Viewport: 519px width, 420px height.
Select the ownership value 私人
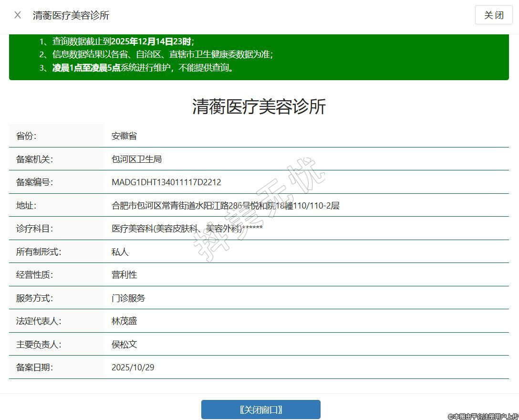[x=120, y=252]
